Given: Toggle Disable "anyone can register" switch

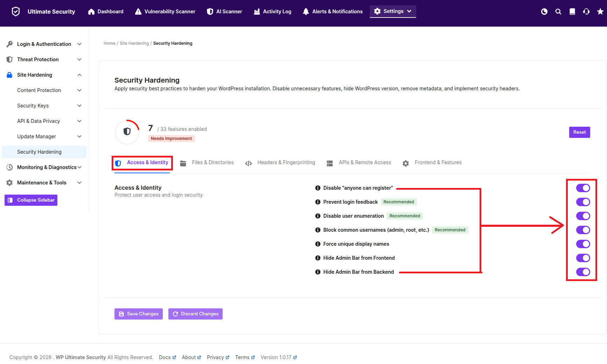Looking at the screenshot, I should click(583, 188).
